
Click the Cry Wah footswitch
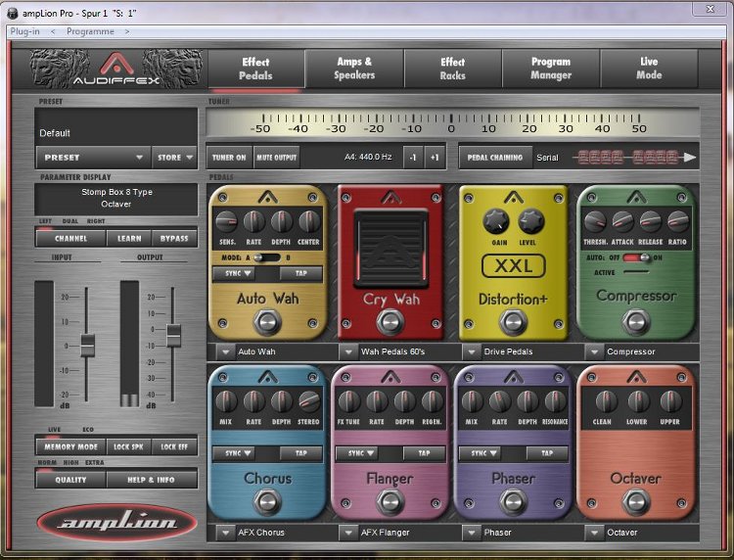390,322
